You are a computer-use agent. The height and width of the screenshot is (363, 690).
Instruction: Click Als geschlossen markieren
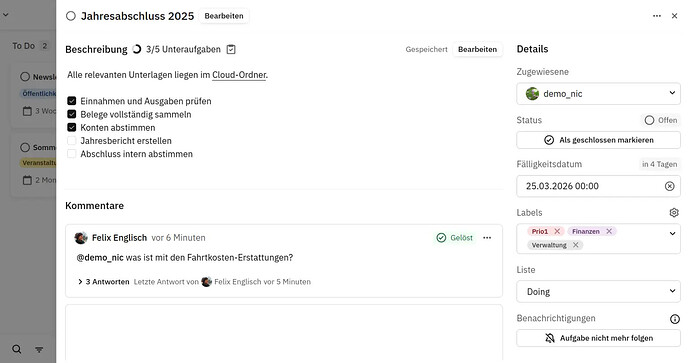(x=598, y=140)
